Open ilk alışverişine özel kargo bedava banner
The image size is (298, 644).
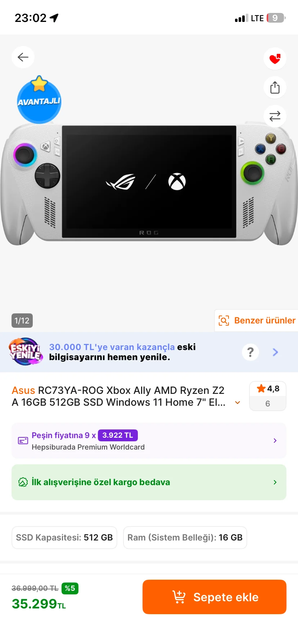click(x=149, y=482)
